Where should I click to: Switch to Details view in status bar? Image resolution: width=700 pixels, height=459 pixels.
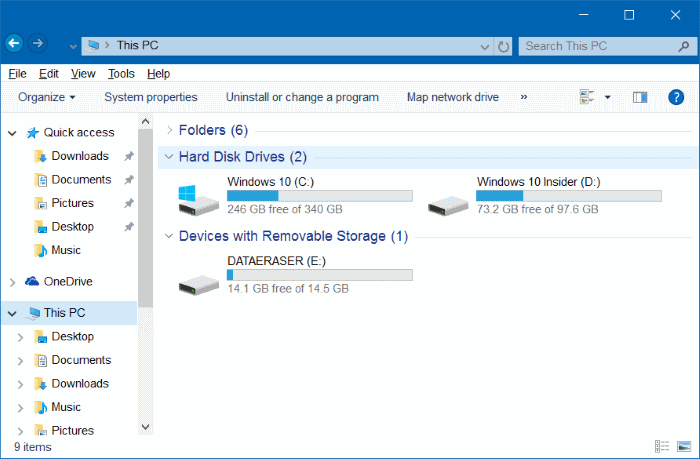662,446
